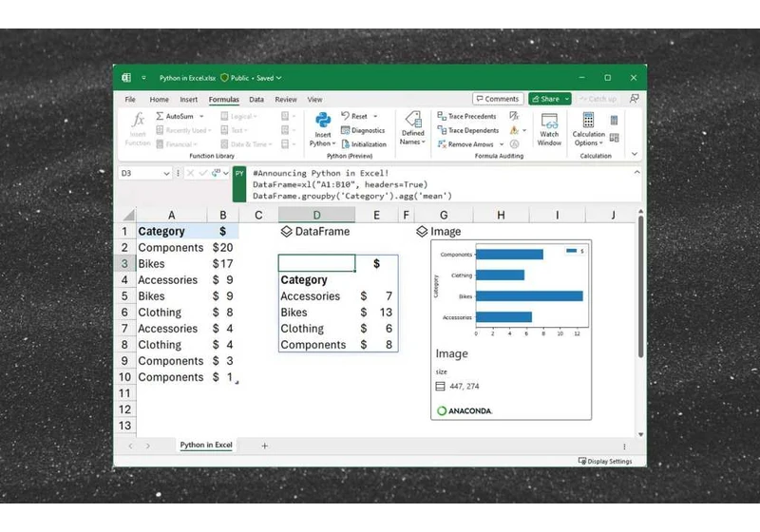
Task: Click the AutoSum sigma icon
Action: [160, 116]
